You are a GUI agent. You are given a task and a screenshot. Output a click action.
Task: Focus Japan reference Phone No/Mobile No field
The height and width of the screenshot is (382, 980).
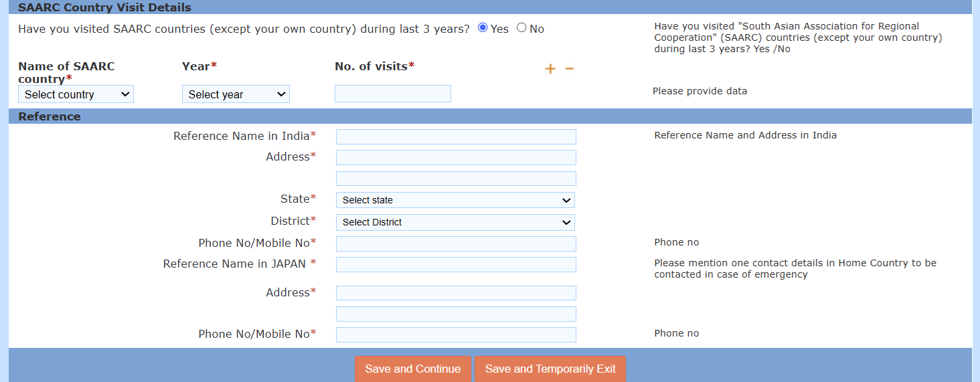tap(456, 335)
